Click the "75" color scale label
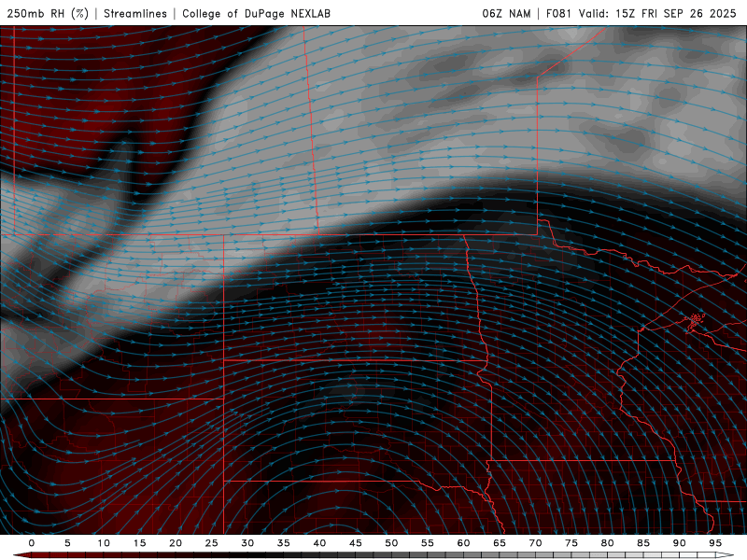The width and height of the screenshot is (747, 560). point(571,543)
